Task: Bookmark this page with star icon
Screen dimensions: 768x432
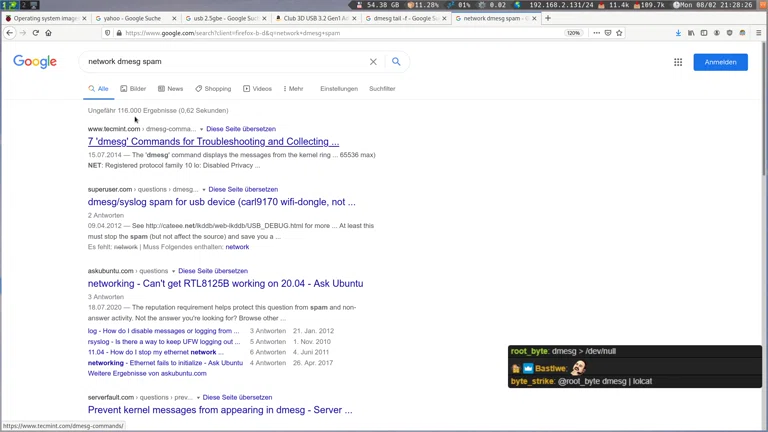Action: (x=620, y=33)
